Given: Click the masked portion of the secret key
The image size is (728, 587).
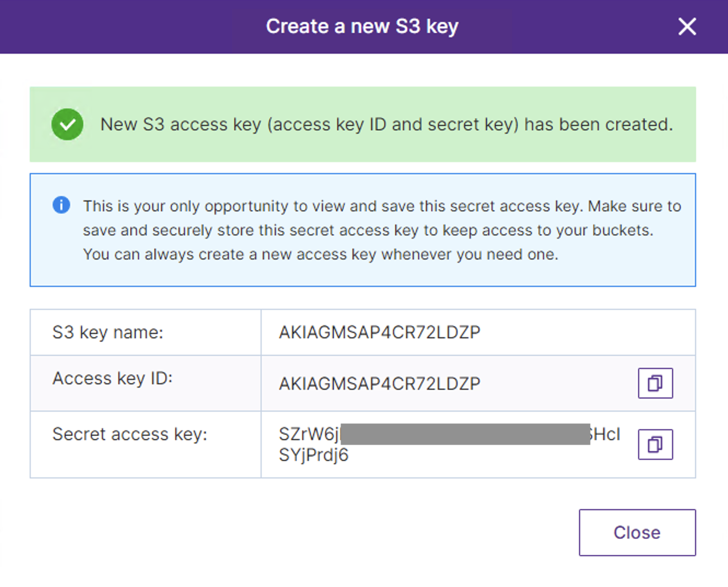Looking at the screenshot, I should tap(465, 434).
